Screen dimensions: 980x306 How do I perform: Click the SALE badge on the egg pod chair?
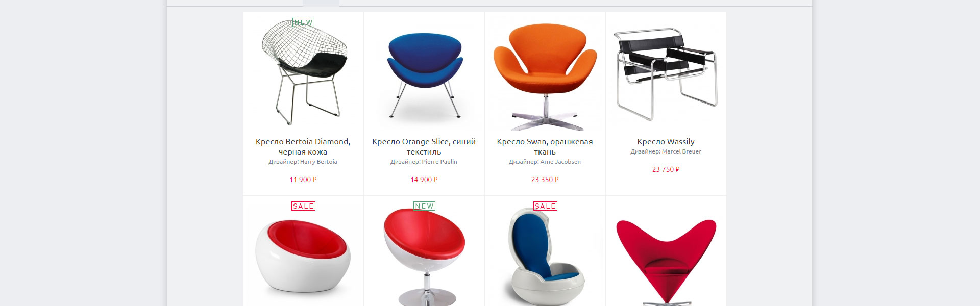coord(545,206)
